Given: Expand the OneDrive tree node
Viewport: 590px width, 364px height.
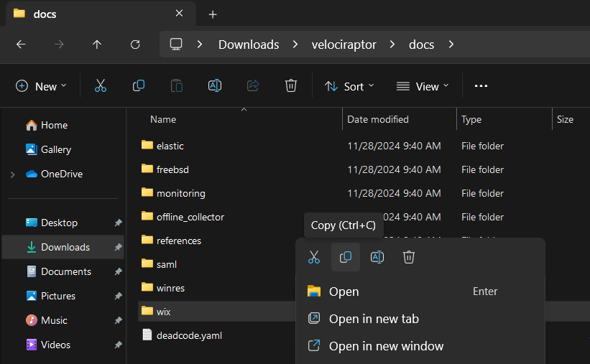Looking at the screenshot, I should click(13, 174).
